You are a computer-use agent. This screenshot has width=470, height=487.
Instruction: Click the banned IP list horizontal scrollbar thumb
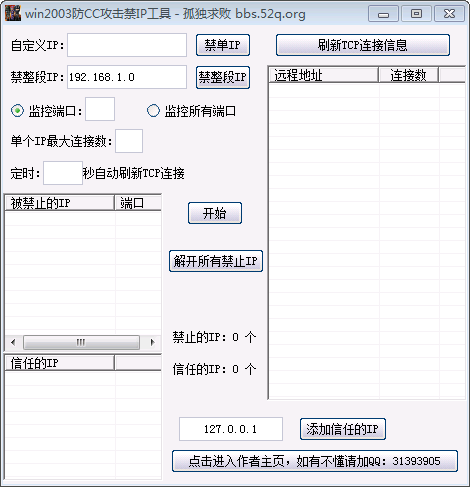pos(81,342)
